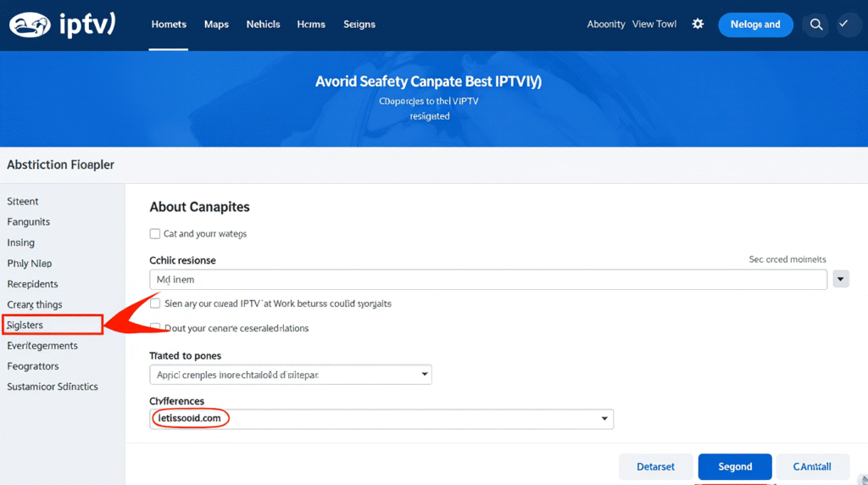Click the Detarset button

(x=655, y=466)
